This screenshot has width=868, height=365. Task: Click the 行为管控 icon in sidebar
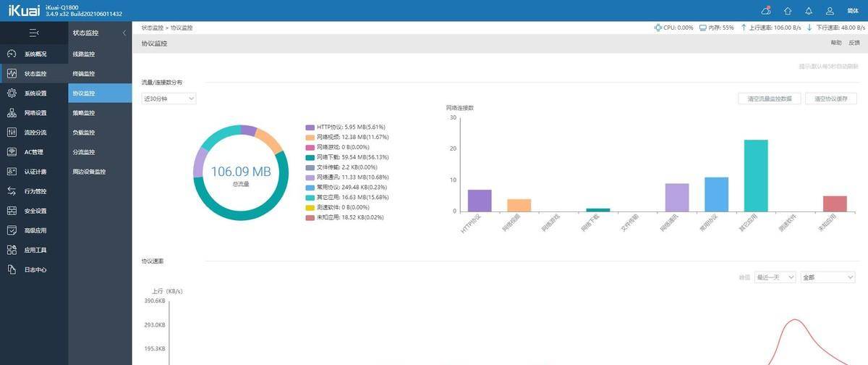[11, 191]
